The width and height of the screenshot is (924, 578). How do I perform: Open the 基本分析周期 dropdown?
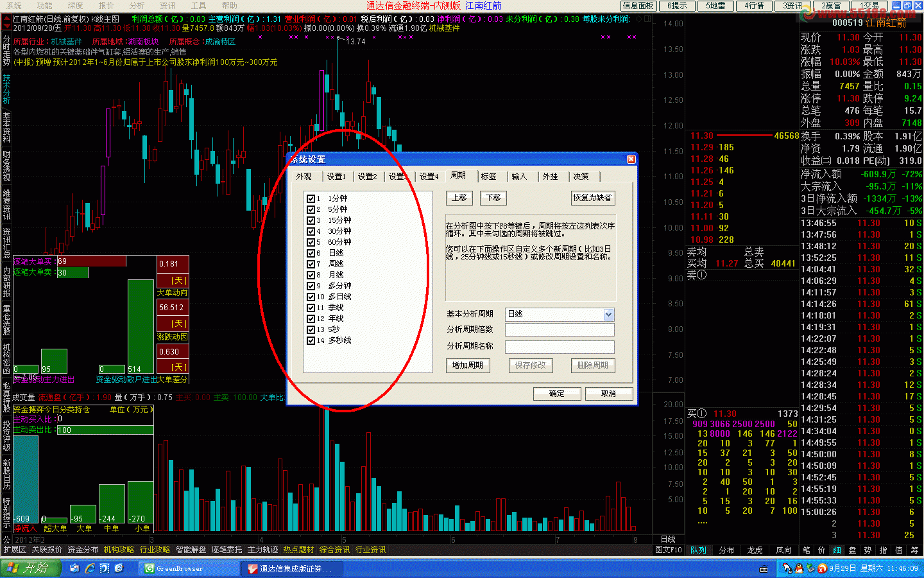coord(608,314)
